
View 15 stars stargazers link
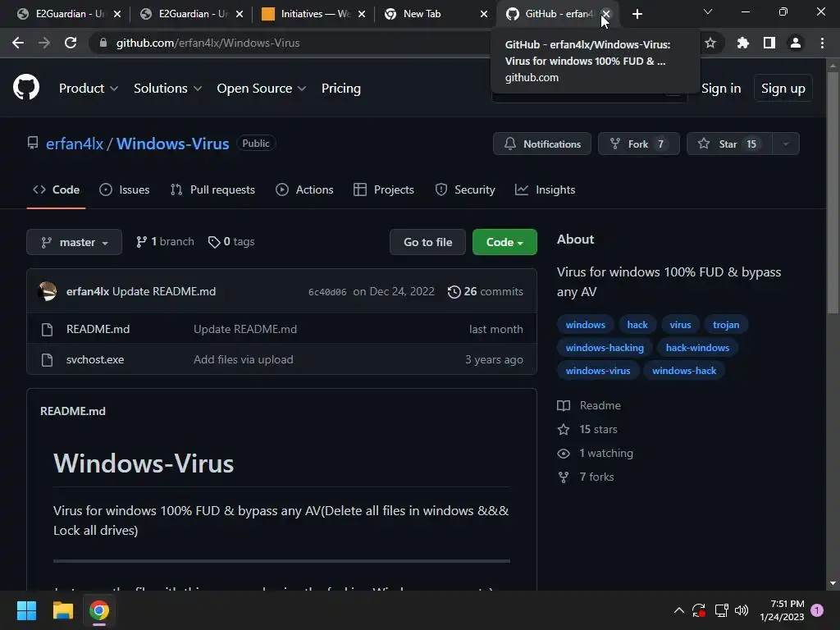click(x=587, y=429)
